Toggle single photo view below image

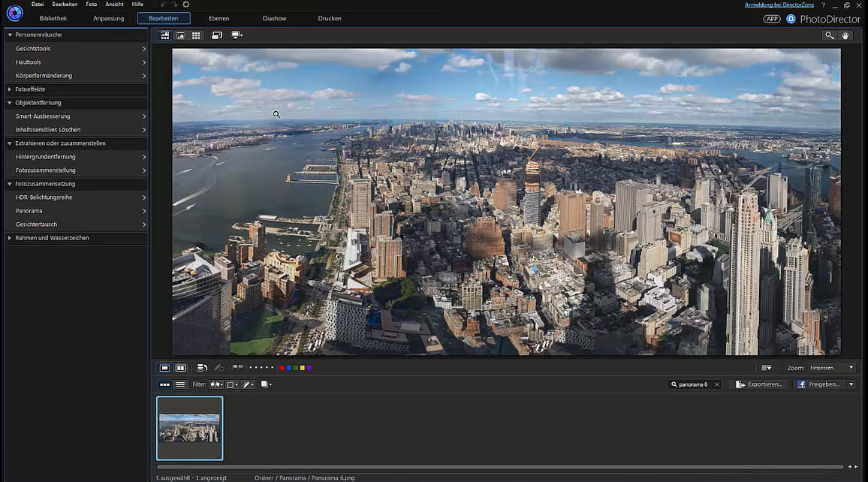click(x=164, y=368)
